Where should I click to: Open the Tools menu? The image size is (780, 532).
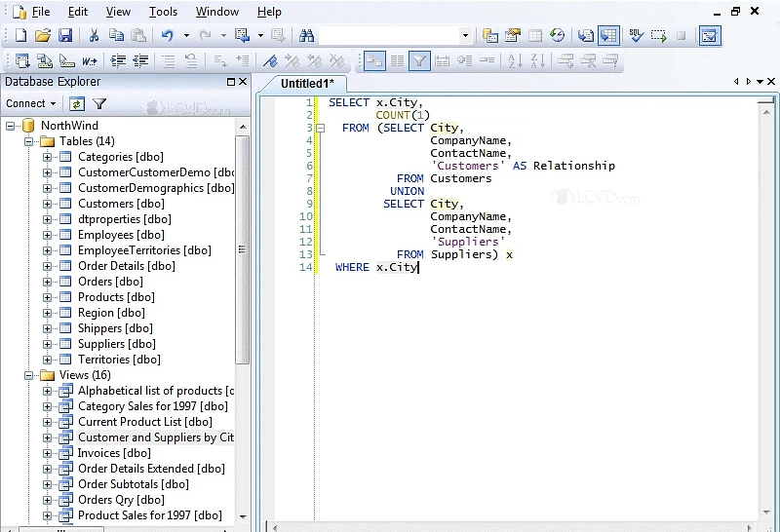click(163, 12)
